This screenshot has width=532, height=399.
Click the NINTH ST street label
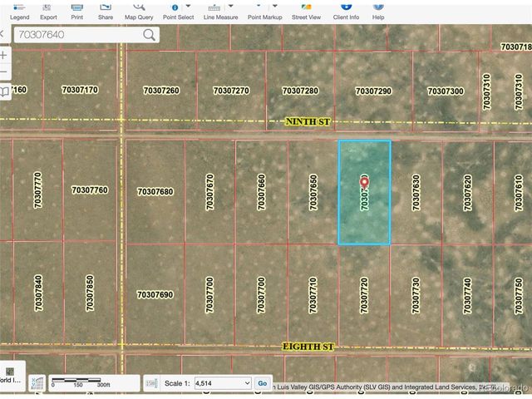click(308, 121)
